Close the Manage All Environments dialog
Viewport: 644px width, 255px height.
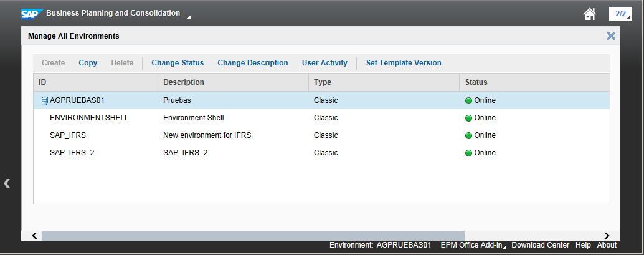coord(611,36)
